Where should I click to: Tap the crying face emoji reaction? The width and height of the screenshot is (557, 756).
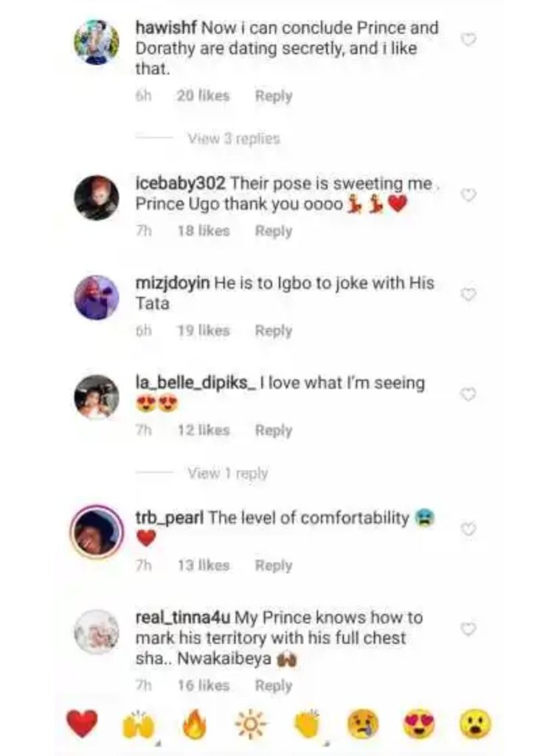coord(364,724)
